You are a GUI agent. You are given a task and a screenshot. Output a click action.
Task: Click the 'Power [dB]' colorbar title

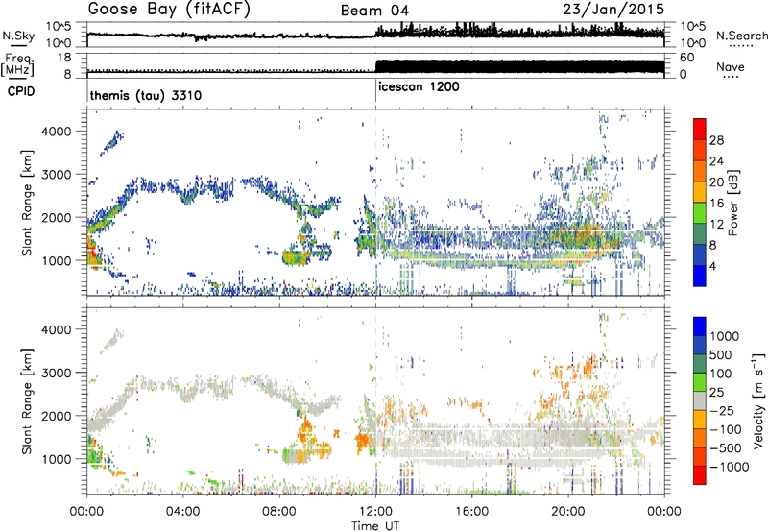coord(733,203)
